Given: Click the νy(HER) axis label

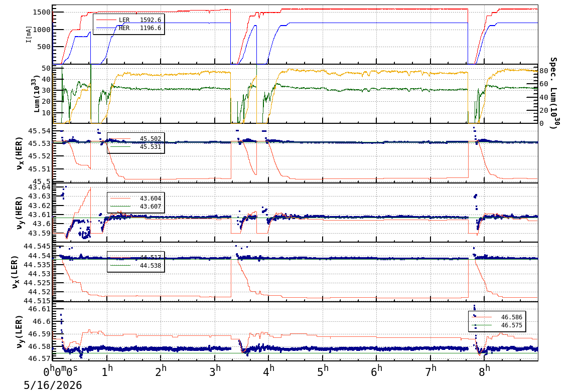Looking at the screenshot, I should pyautogui.click(x=19, y=213).
